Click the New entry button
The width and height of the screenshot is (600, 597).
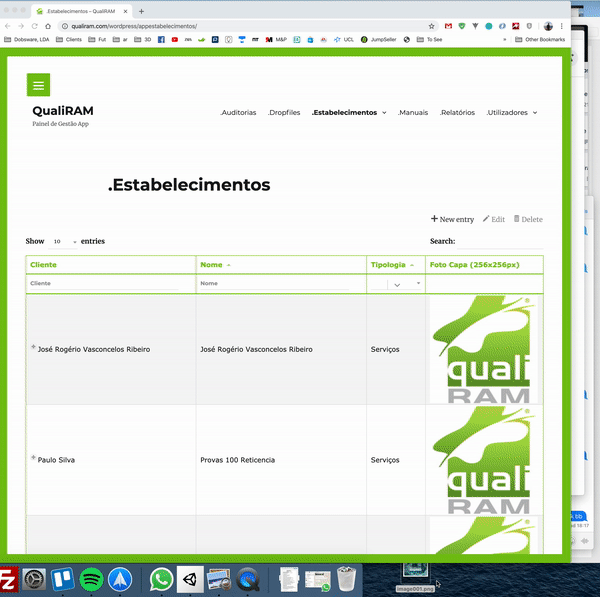point(452,219)
